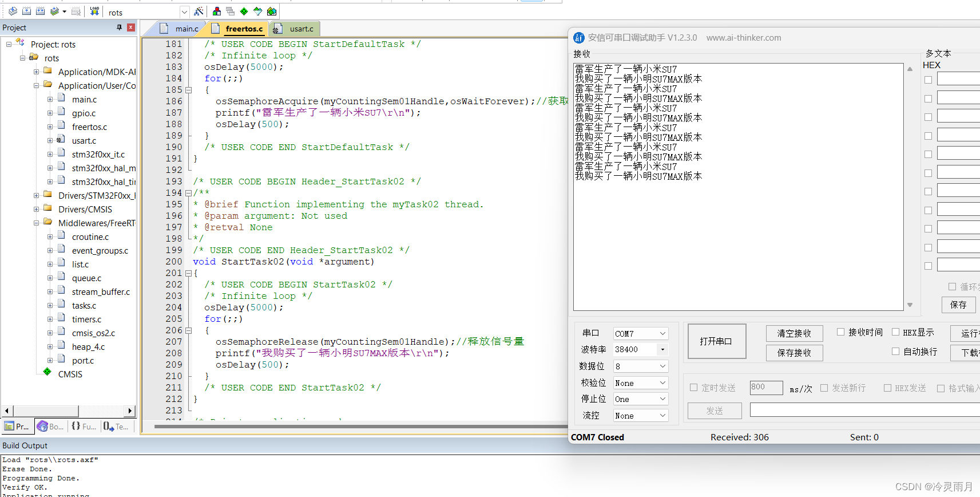Click the green CMSIS diamond icon in tree
The height and width of the screenshot is (497, 980).
pyautogui.click(x=47, y=372)
